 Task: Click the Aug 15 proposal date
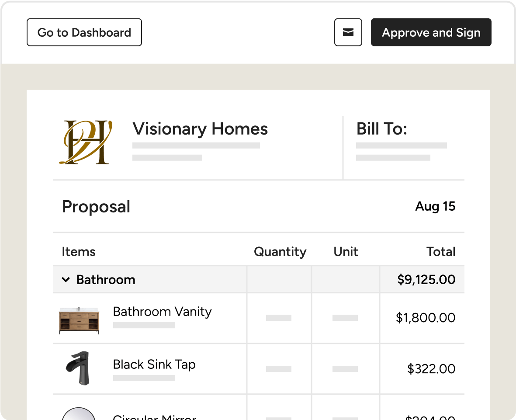tap(435, 206)
